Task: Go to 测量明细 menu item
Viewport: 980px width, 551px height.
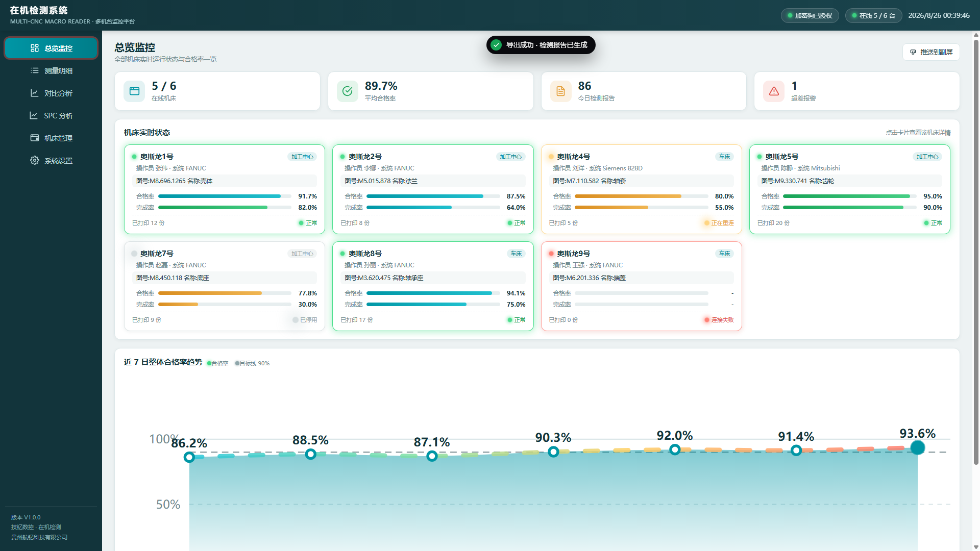Action: click(51, 70)
